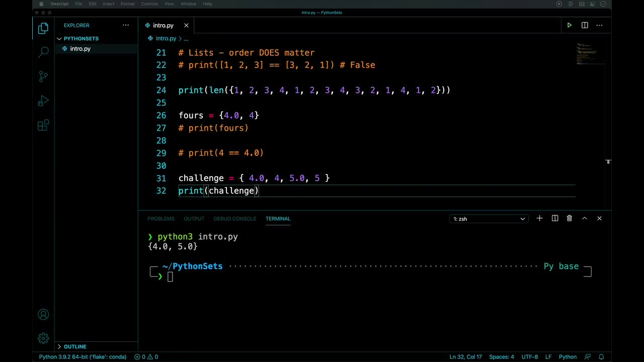The height and width of the screenshot is (362, 644).
Task: Run intro.py with the play button
Action: (x=569, y=25)
